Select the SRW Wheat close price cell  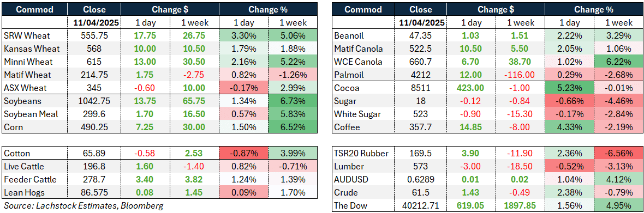click(x=94, y=35)
